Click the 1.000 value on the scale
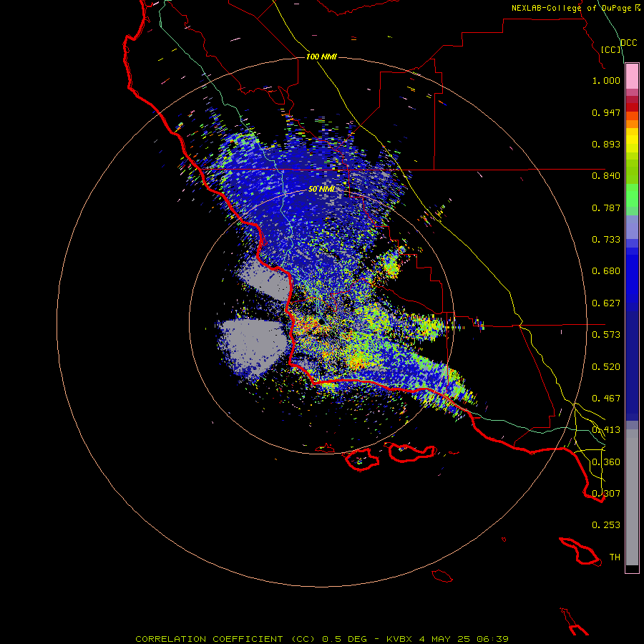644x644 pixels. pos(606,80)
